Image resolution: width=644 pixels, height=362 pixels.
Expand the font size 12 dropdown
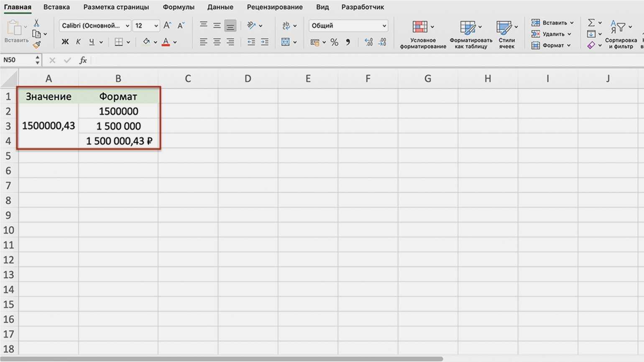tap(156, 25)
